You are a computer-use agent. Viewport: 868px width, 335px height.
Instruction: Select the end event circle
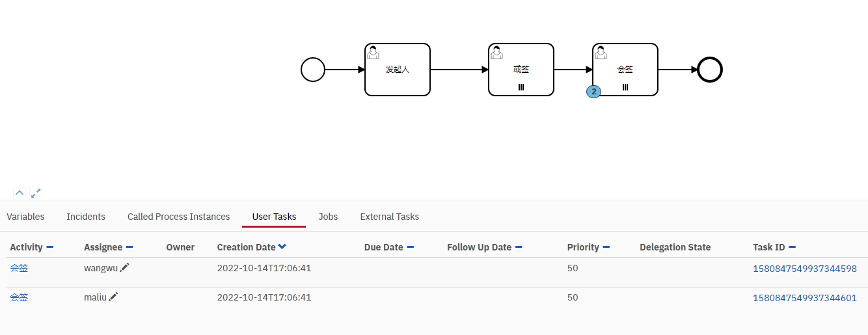pos(710,70)
